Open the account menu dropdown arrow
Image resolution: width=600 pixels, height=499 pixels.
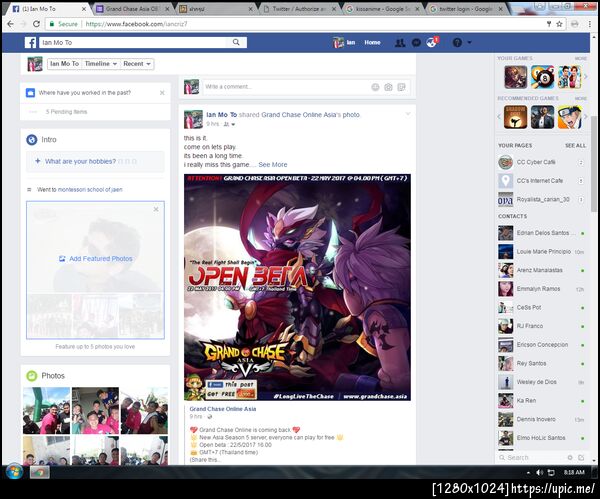470,42
